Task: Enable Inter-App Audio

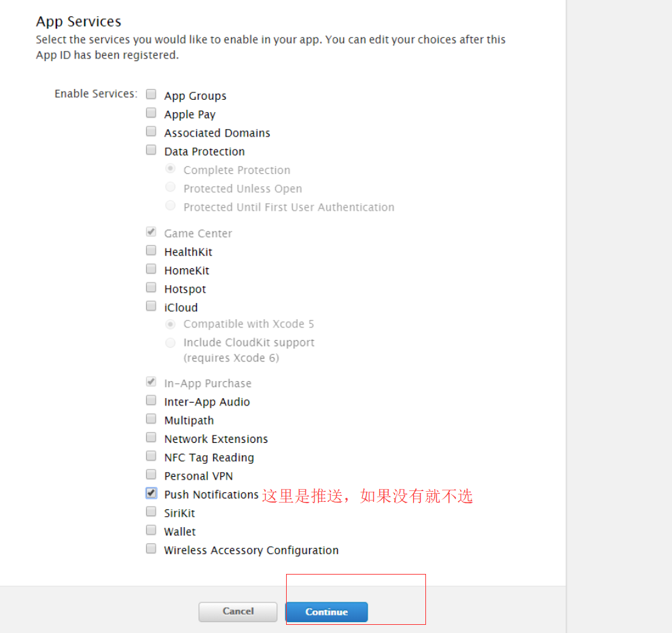Action: pyautogui.click(x=151, y=400)
